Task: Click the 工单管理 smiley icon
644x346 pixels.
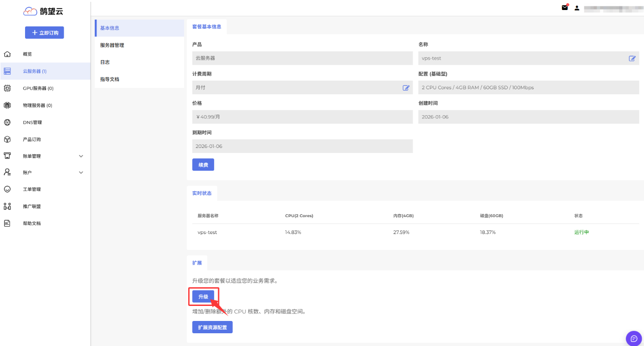Action: click(x=7, y=189)
